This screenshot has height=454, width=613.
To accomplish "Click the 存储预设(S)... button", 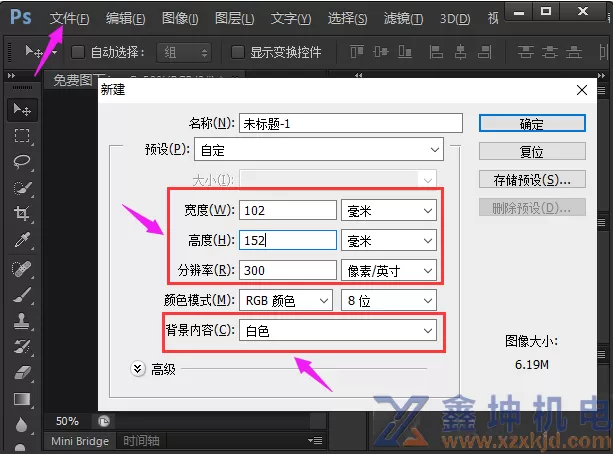I will (532, 179).
